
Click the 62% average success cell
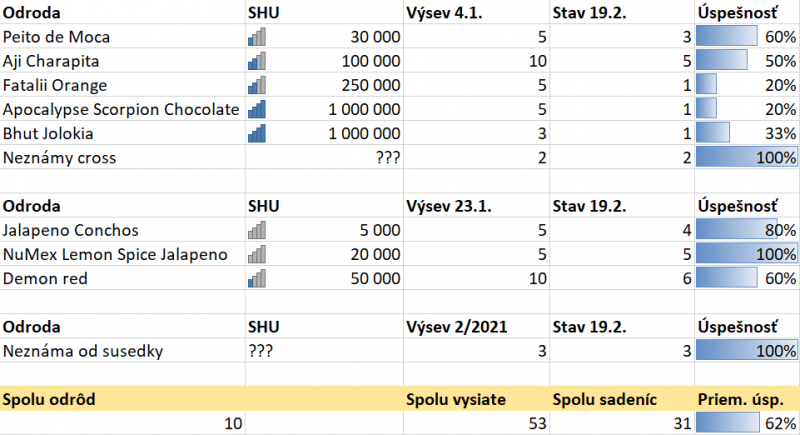747,423
